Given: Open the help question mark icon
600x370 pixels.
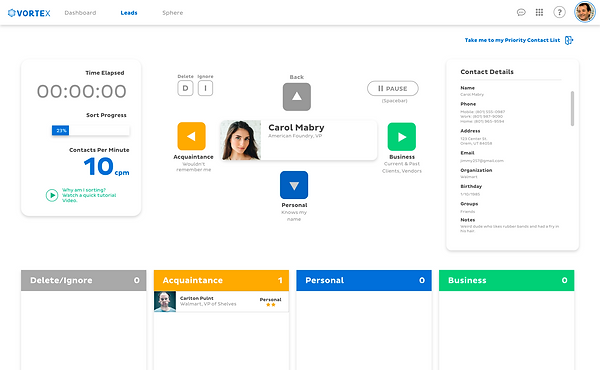Looking at the screenshot, I should coord(559,13).
